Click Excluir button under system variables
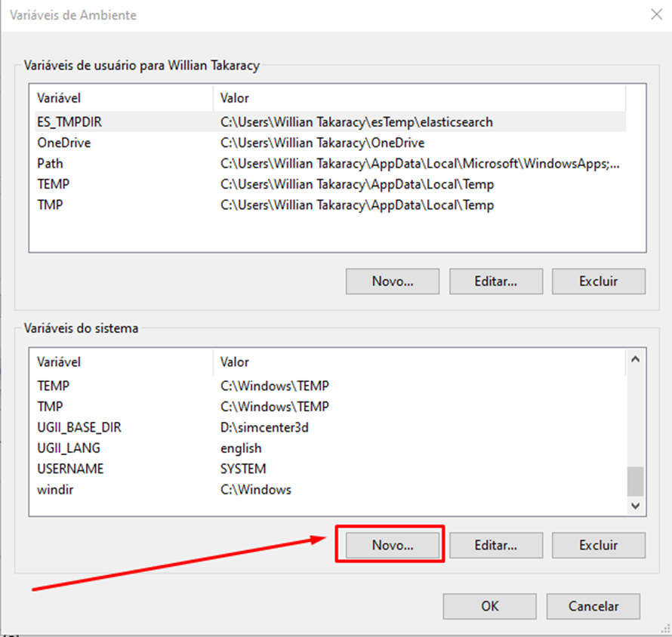Viewport: 672px width, 637px height. pos(598,545)
